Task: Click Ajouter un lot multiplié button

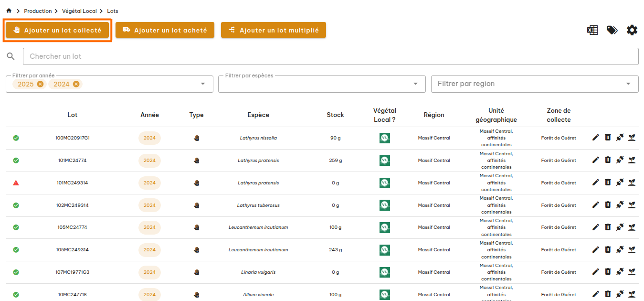Action: (x=273, y=30)
